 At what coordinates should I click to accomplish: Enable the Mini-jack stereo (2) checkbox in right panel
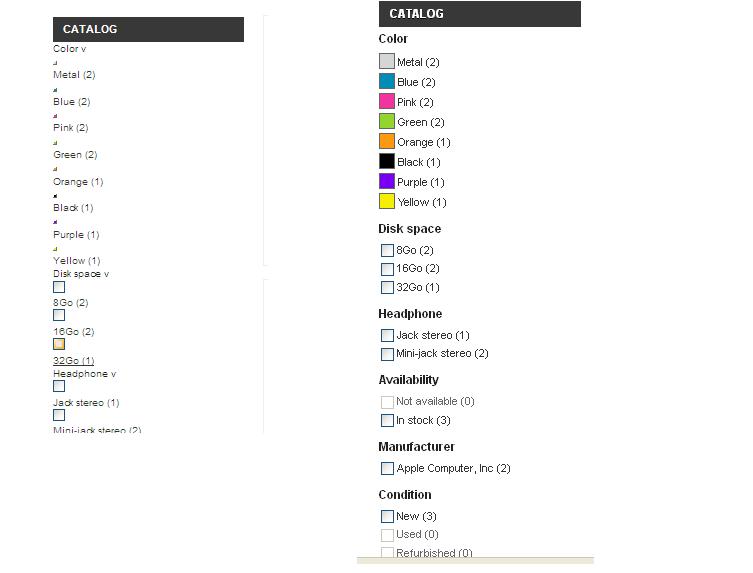click(x=387, y=354)
